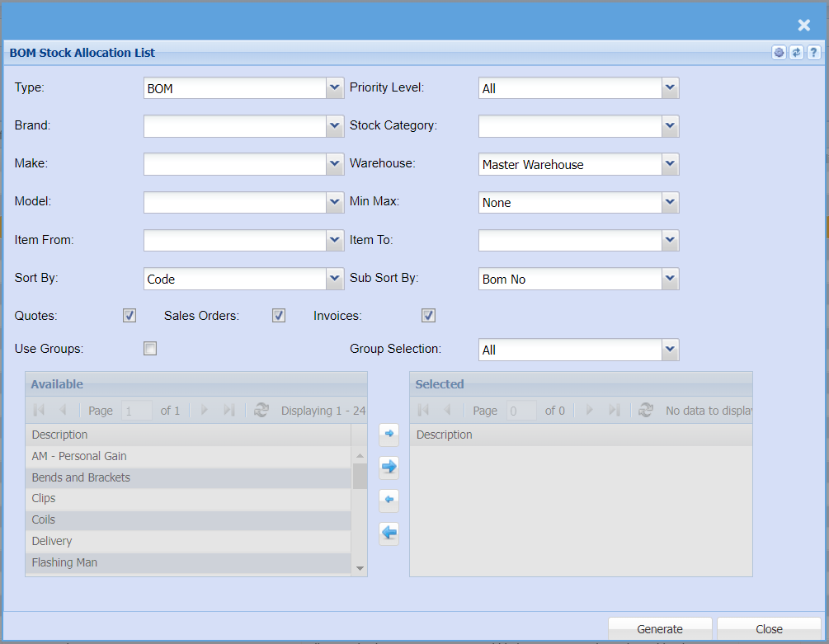Remove selected item with small left arrow
Viewport: 829px width, 644px height.
(389, 500)
